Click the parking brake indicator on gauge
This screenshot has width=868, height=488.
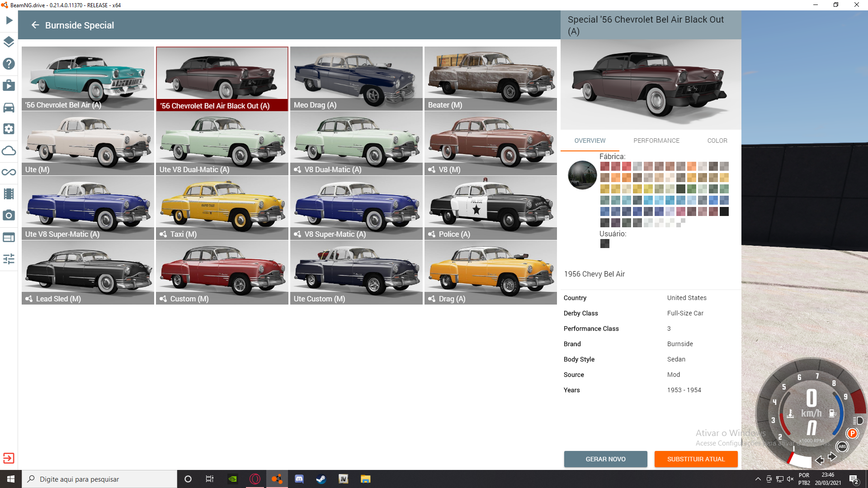tap(852, 433)
